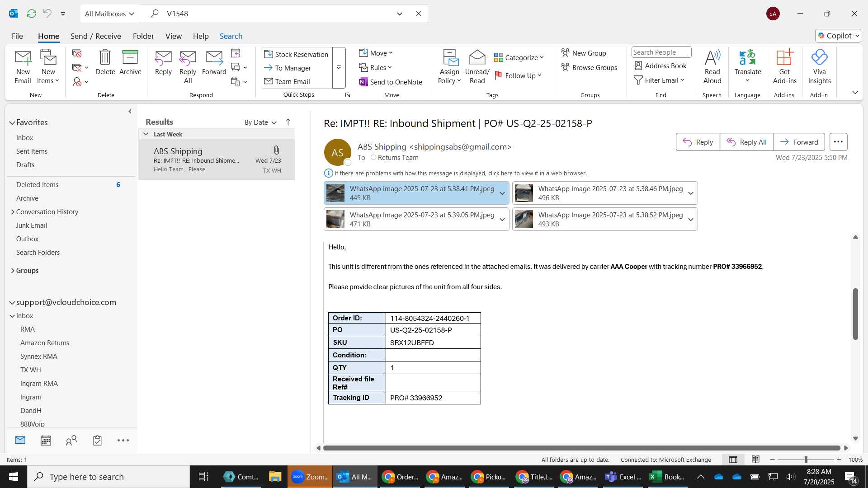Click the zoom slider handle
The image size is (868, 488).
(x=806, y=460)
